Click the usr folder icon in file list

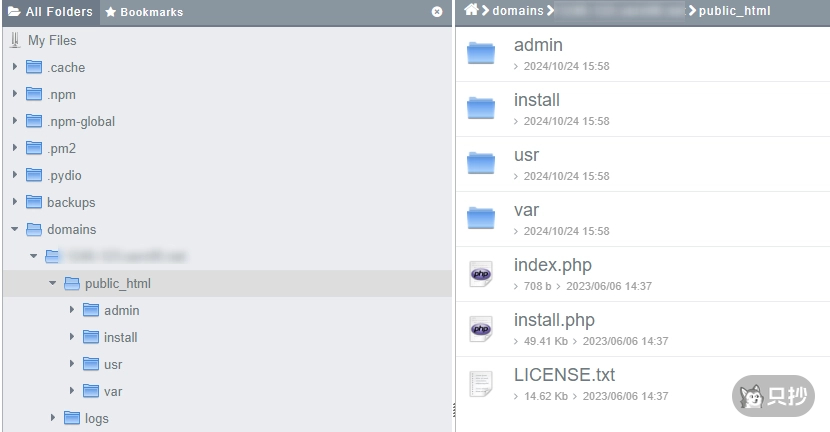(x=481, y=164)
